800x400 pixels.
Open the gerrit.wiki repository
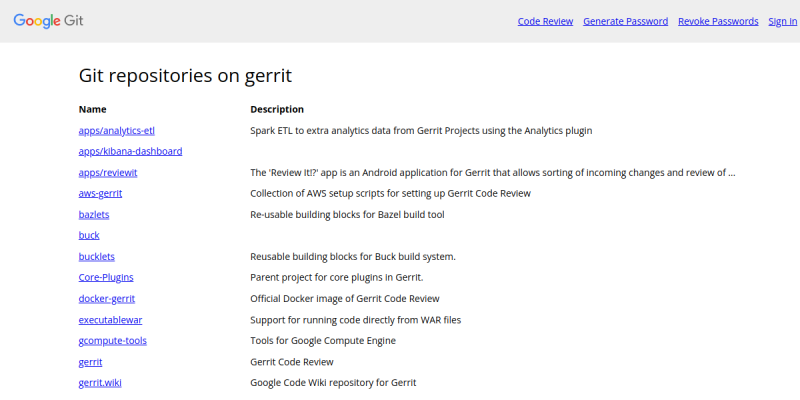100,383
